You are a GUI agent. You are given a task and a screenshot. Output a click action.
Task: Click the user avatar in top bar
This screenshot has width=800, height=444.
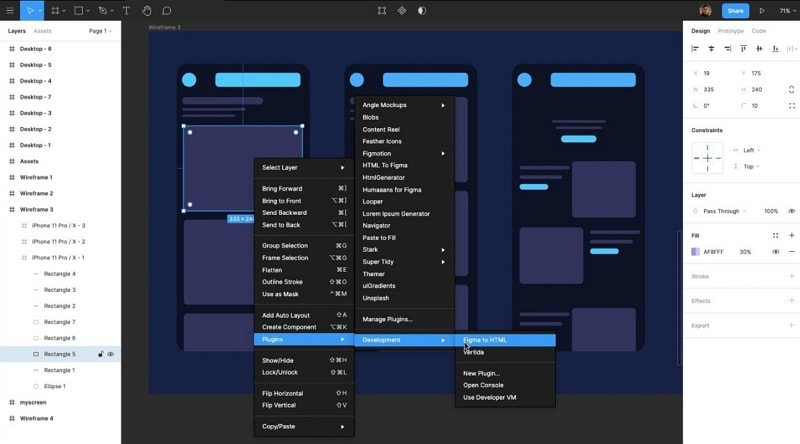706,10
